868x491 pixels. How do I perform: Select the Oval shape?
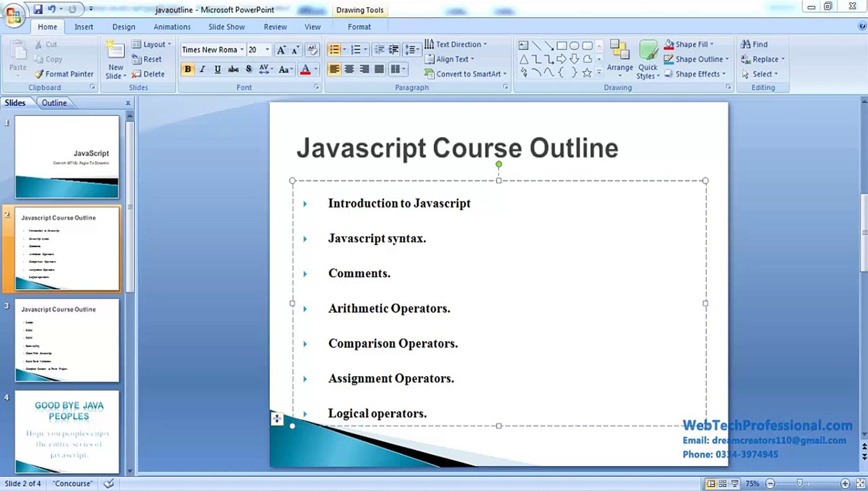575,45
